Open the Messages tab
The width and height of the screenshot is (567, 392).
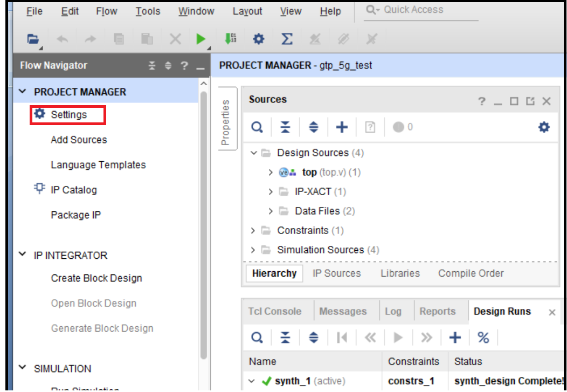point(343,311)
